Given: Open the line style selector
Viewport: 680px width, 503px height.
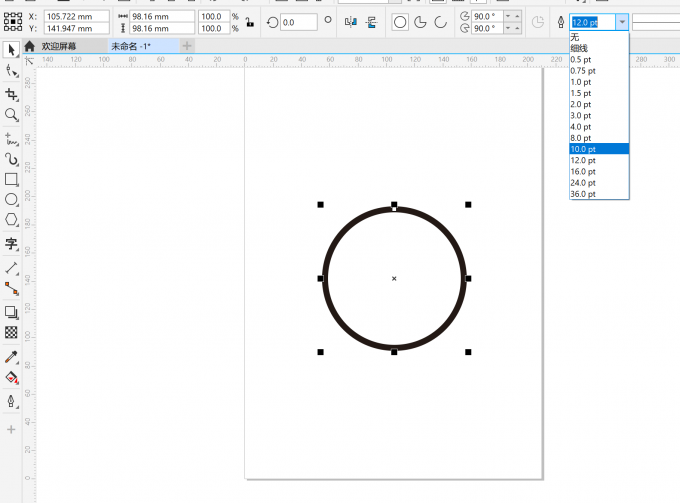Looking at the screenshot, I should pos(656,22).
